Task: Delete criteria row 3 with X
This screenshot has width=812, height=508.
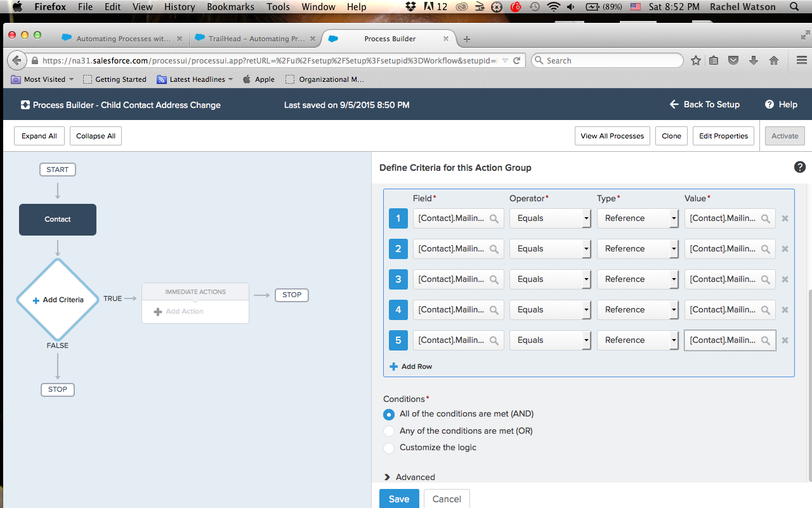Action: 785,279
